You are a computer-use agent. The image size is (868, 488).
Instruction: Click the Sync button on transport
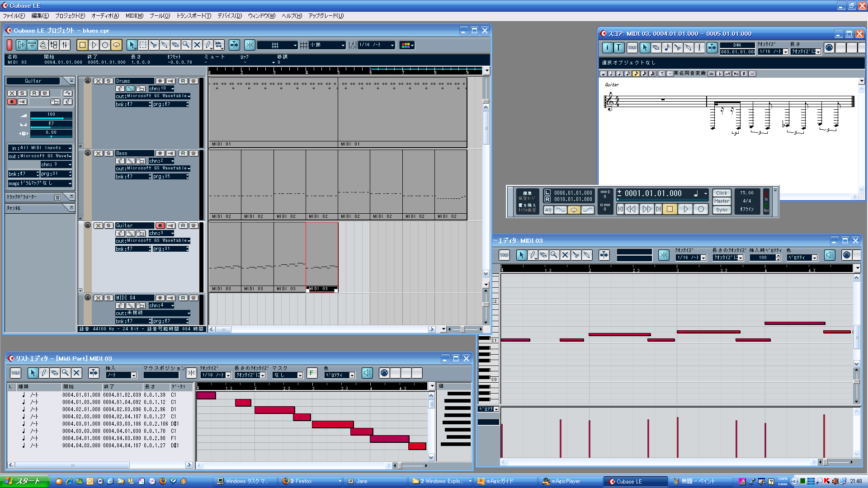[x=722, y=210]
